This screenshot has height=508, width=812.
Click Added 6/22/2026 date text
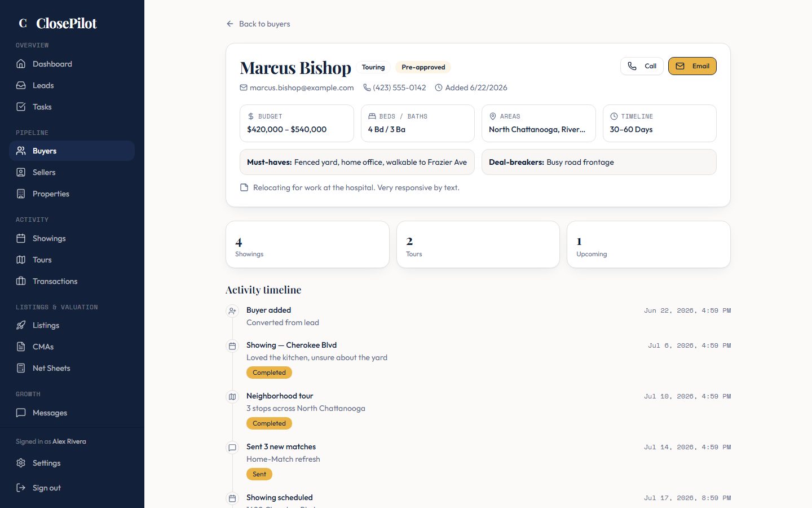(476, 87)
